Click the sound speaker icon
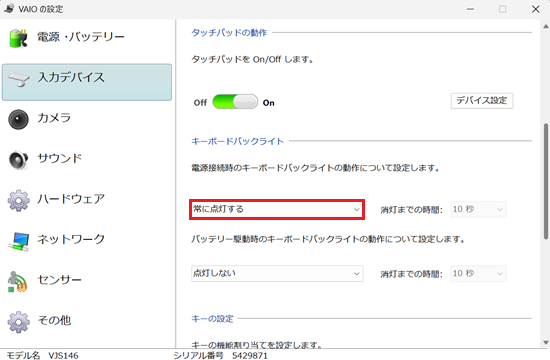Viewport: 550px width, 360px height. coord(18,160)
